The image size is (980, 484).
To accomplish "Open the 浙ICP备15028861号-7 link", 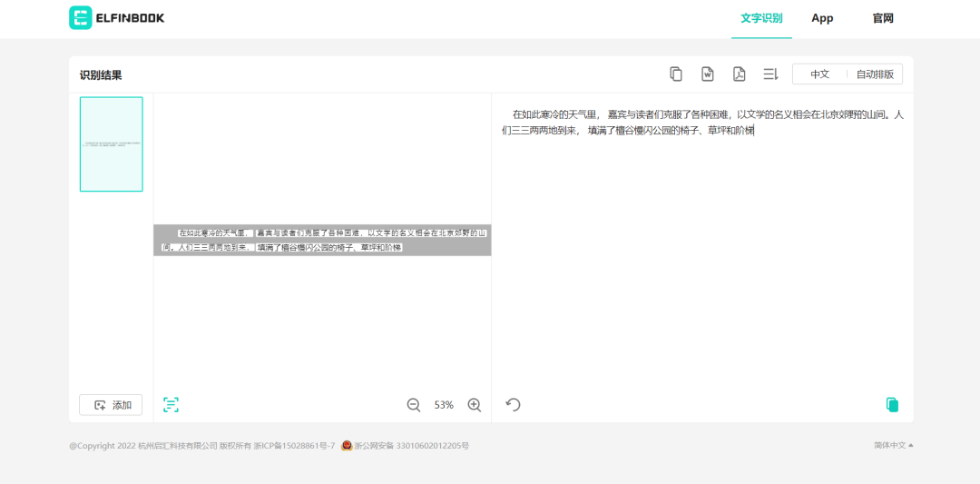I will [x=294, y=446].
